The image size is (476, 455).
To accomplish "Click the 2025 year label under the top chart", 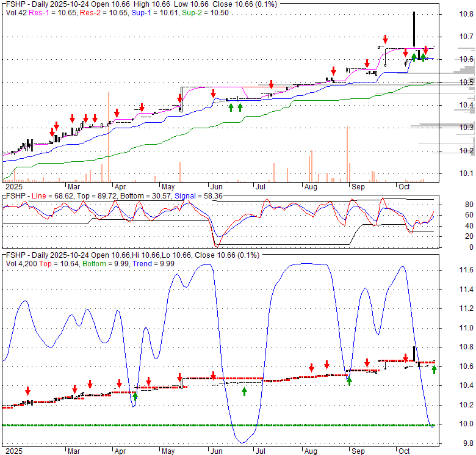I will pyautogui.click(x=13, y=187).
